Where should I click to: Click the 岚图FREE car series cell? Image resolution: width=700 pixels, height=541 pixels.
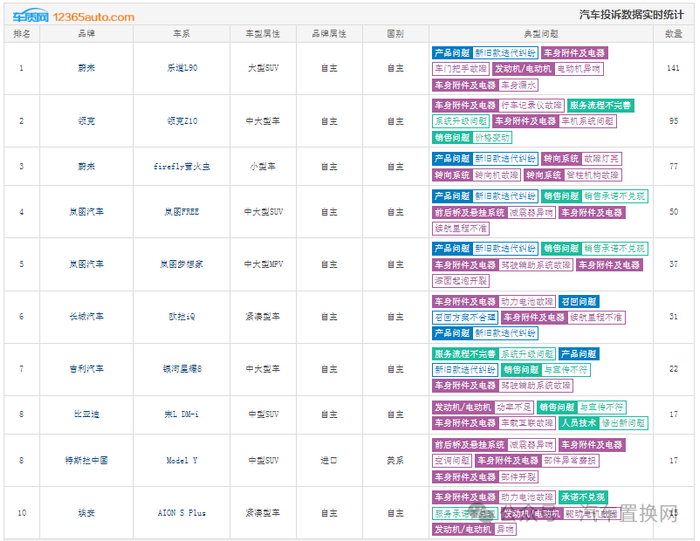coord(182,212)
